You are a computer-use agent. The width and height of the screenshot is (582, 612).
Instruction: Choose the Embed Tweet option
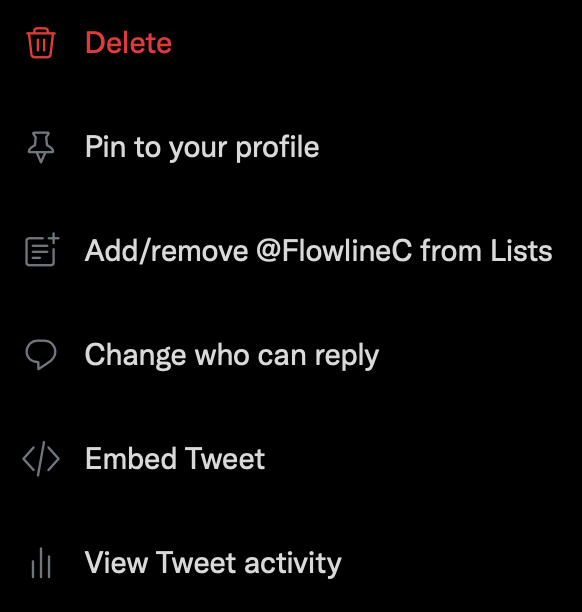pyautogui.click(x=291, y=459)
